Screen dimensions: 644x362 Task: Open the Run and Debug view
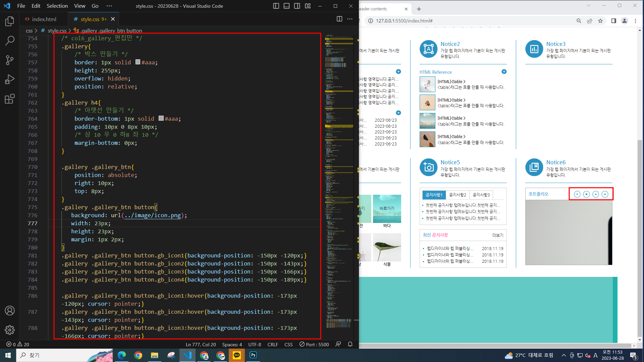(10, 79)
